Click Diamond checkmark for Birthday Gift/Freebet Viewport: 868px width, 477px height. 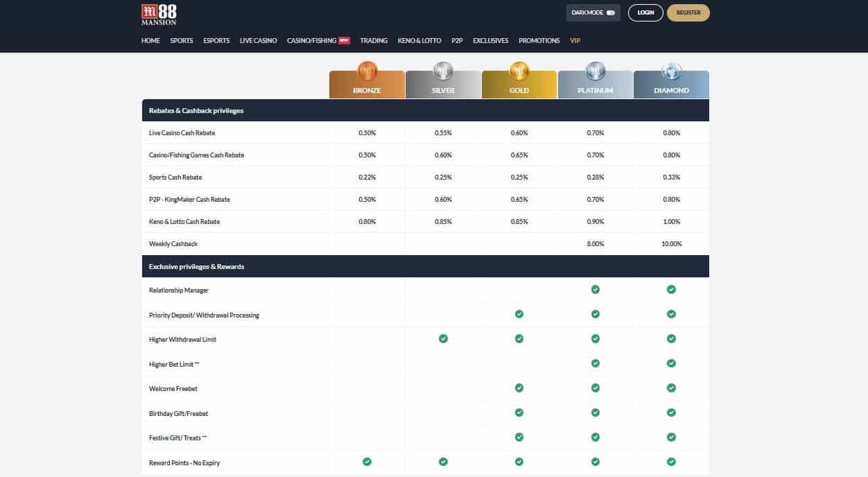click(671, 413)
